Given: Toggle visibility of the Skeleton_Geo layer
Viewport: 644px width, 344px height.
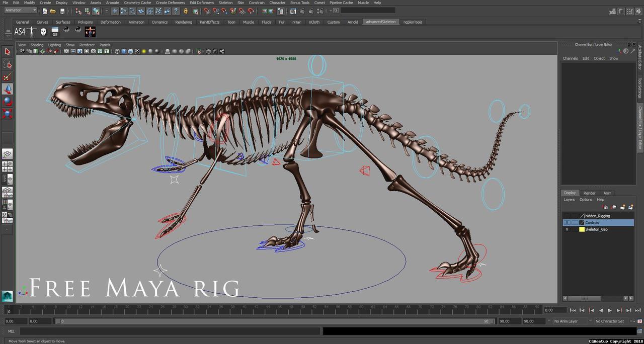Looking at the screenshot, I should (x=567, y=229).
